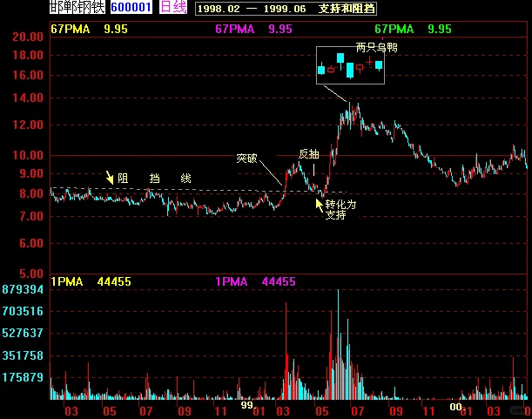532x419 pixels.
Task: Click the magenta 1PMA volume label
Action: click(232, 282)
